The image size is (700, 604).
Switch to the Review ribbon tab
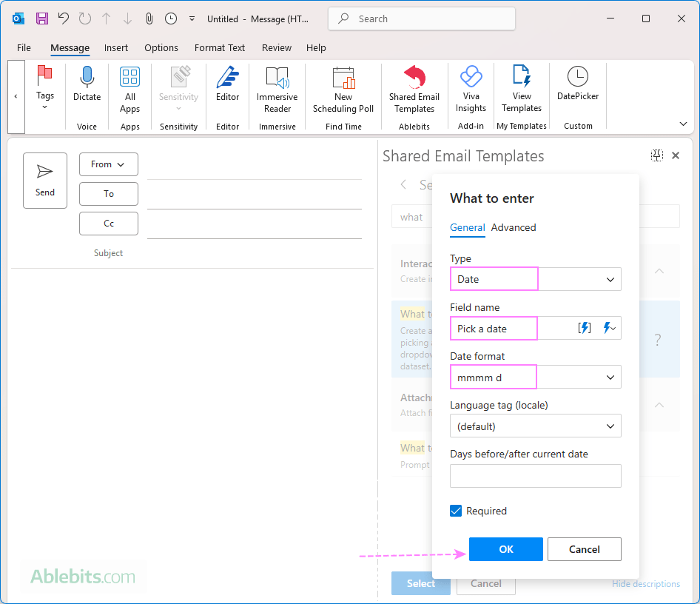pos(277,48)
